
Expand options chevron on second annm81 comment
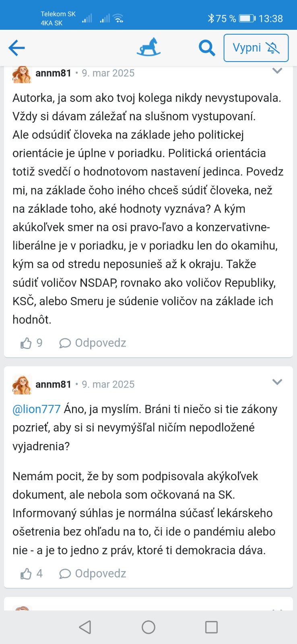tap(277, 382)
